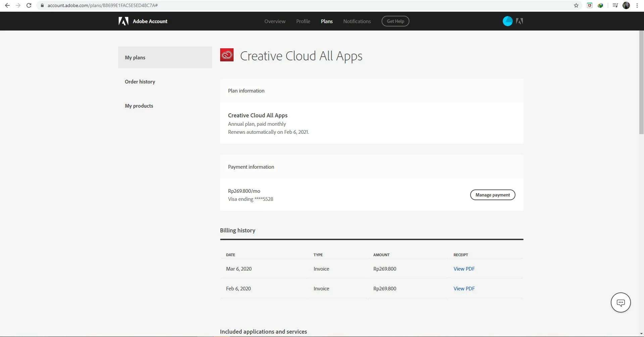Screen dimensions: 644x337
Task: Go back with the browser back arrow
Action: point(7,5)
